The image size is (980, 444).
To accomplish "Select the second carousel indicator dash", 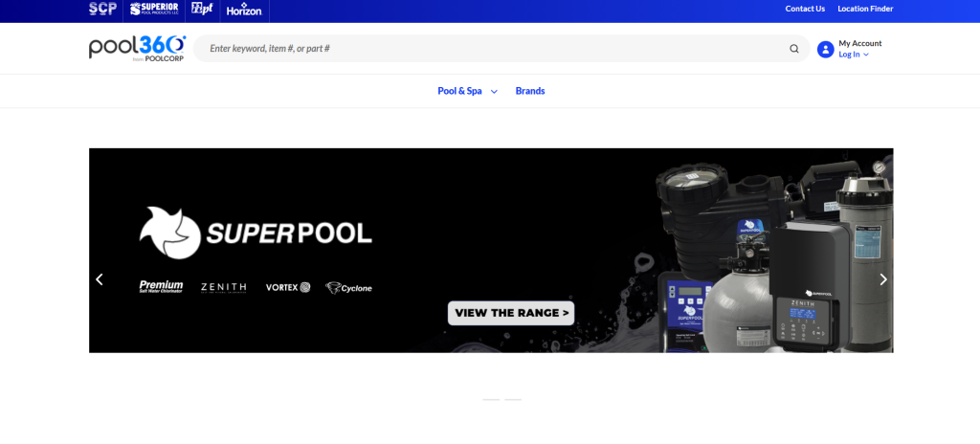I will click(513, 399).
